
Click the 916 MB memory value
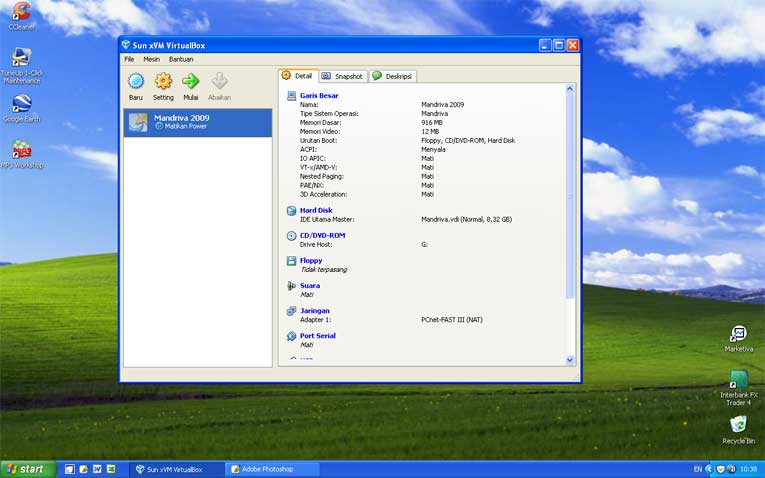click(x=432, y=122)
